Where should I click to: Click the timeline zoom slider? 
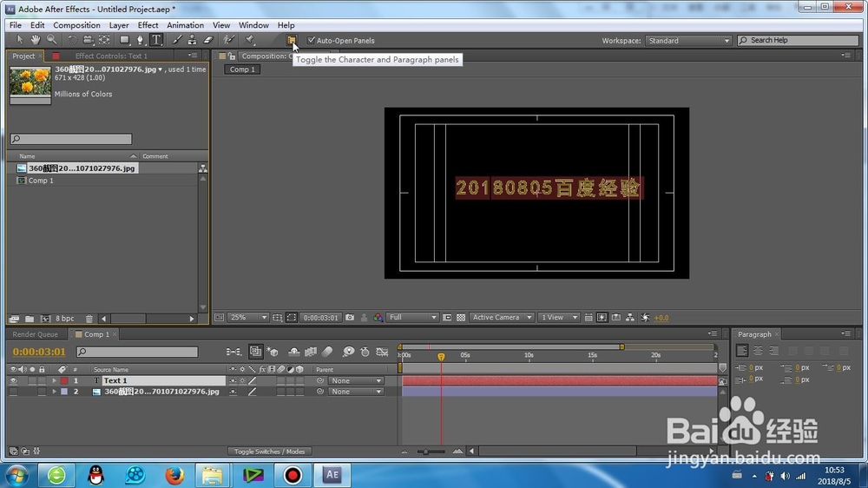coord(424,452)
